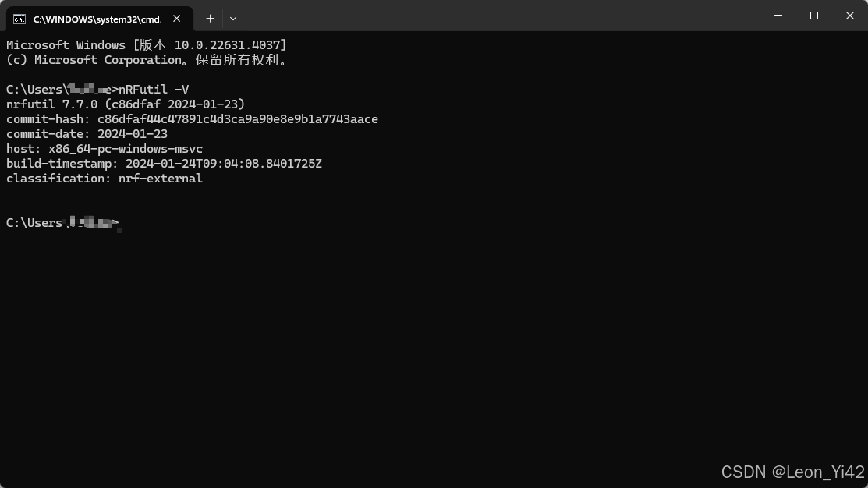Click the Microsoft Windows version banner line
This screenshot has width=868, height=488.
[147, 44]
